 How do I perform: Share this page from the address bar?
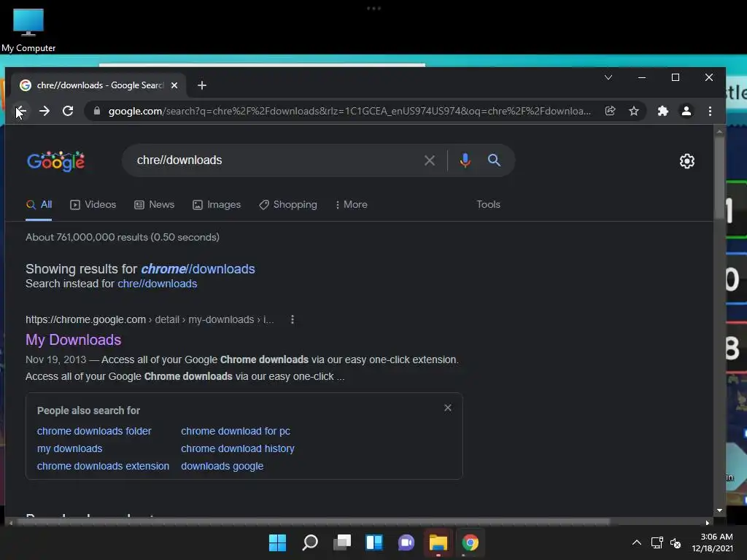[611, 111]
